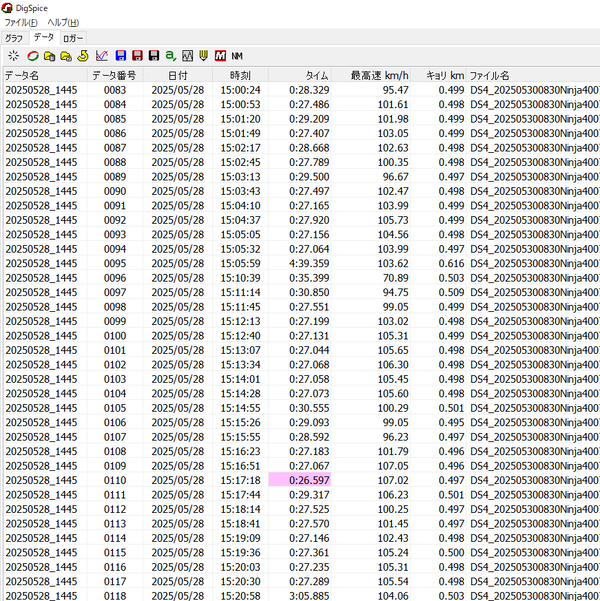Switch to the グラフ tab

(x=14, y=38)
